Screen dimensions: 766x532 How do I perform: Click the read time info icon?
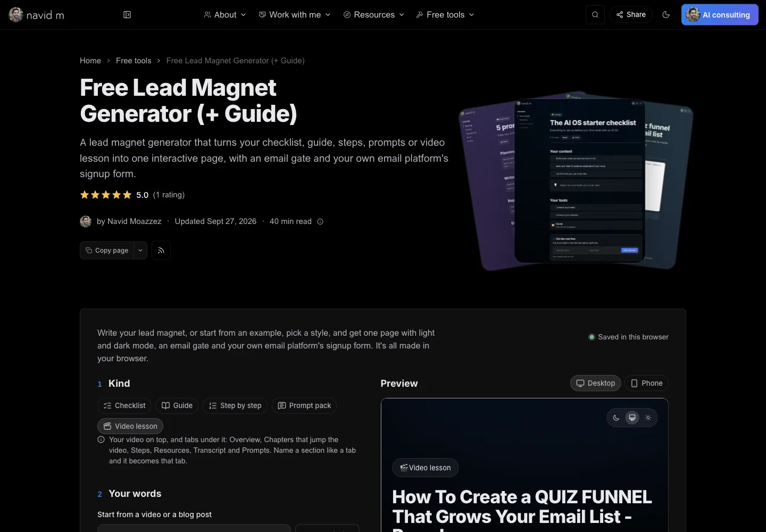coord(320,222)
